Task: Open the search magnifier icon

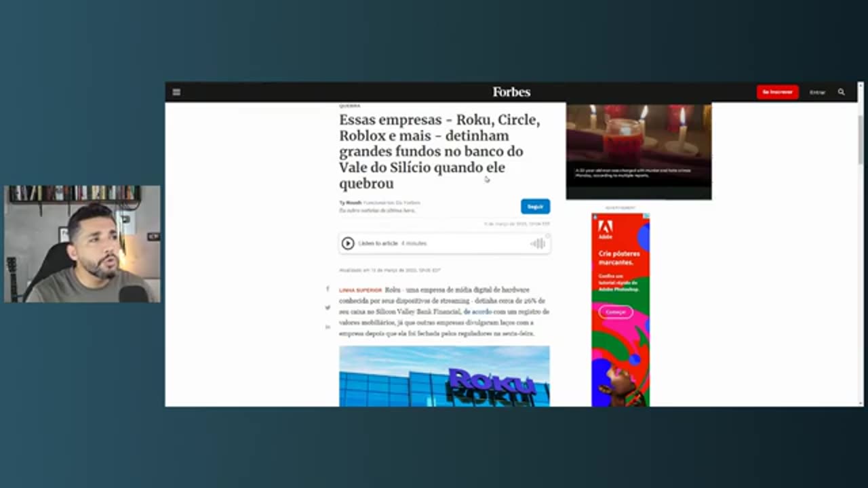Action: (x=842, y=92)
